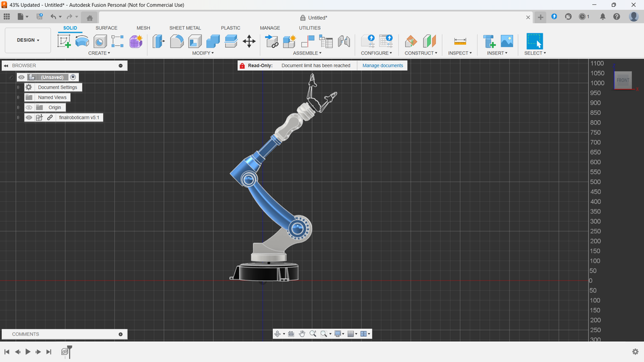644x362 pixels.
Task: Hide the finalroboticarm v5:1 component
Action: point(29,118)
